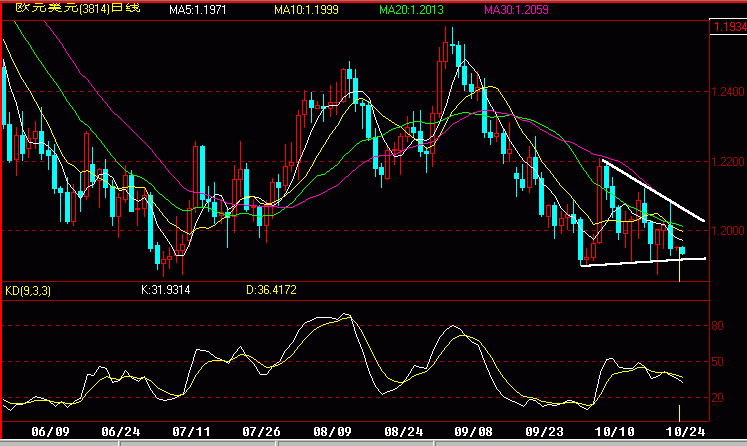
Task: Click the D:36.4172 value
Action: tap(271, 290)
